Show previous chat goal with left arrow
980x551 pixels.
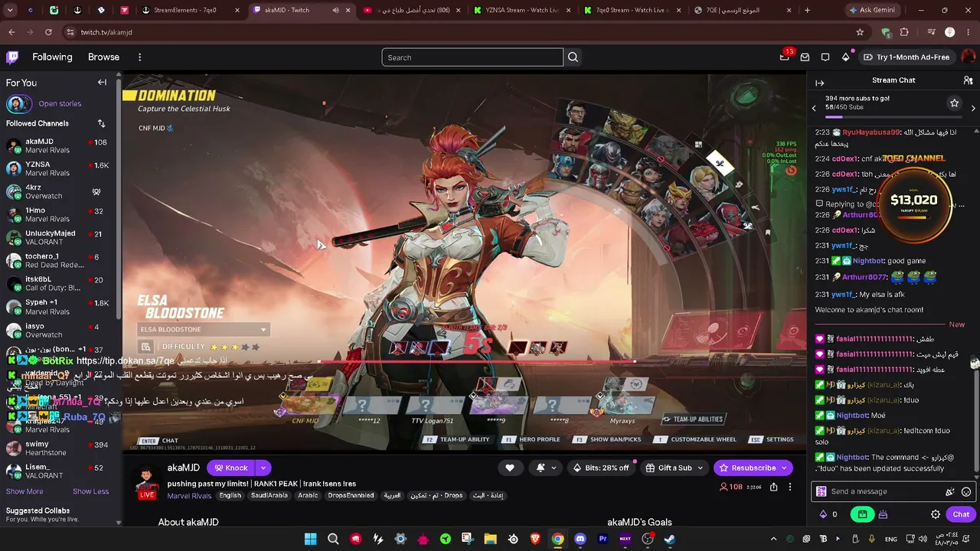click(x=814, y=108)
